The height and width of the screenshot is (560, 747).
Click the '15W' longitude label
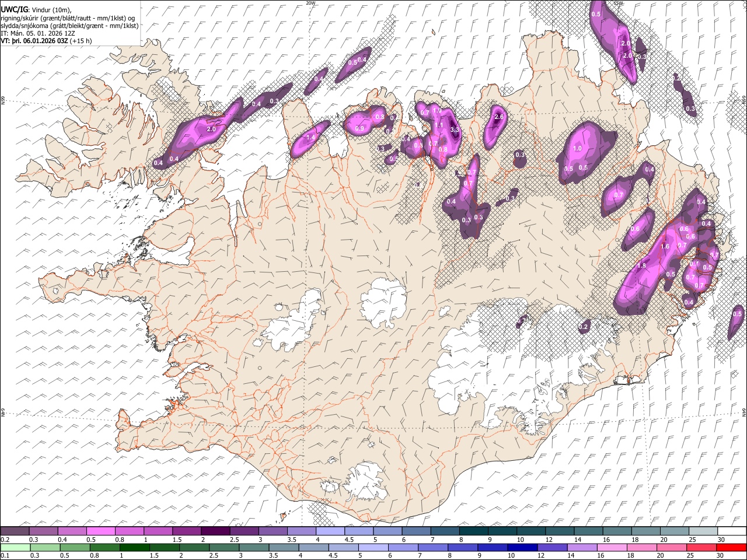click(618, 3)
